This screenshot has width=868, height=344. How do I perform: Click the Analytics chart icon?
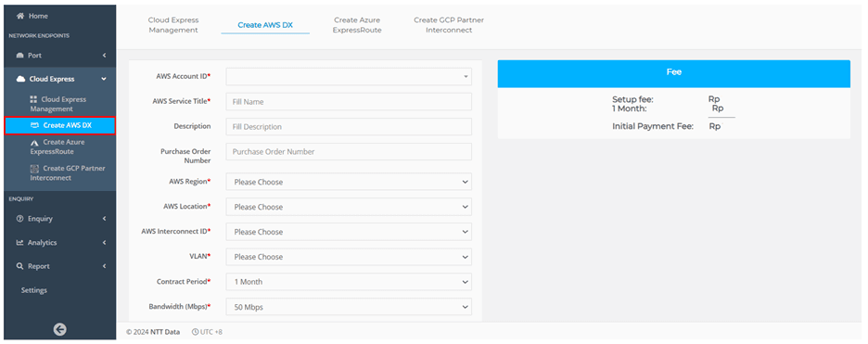[x=19, y=242]
